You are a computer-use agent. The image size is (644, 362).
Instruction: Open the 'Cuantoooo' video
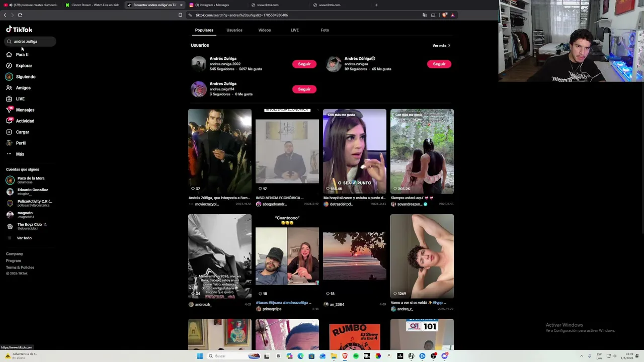click(287, 256)
